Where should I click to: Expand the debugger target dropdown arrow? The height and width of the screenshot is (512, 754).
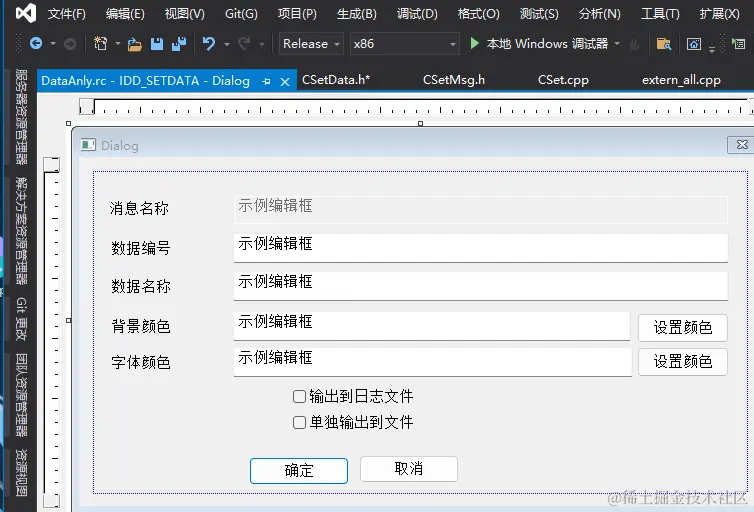(x=617, y=44)
